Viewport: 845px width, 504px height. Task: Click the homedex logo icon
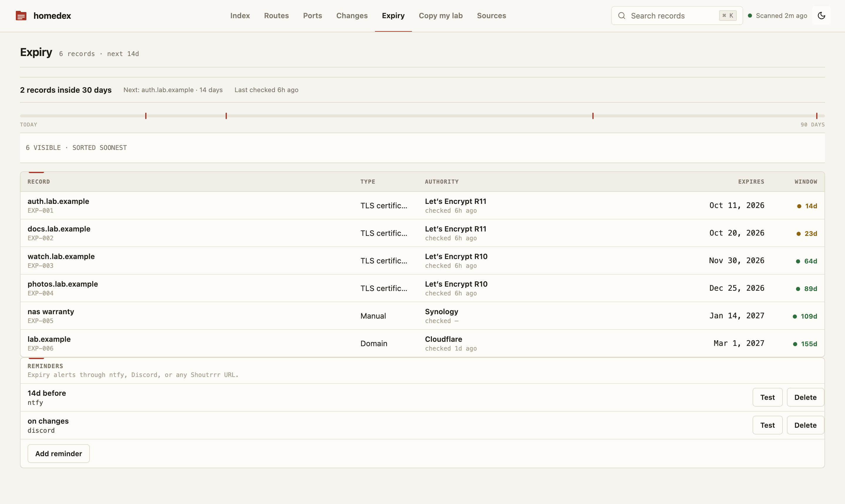[x=21, y=16]
